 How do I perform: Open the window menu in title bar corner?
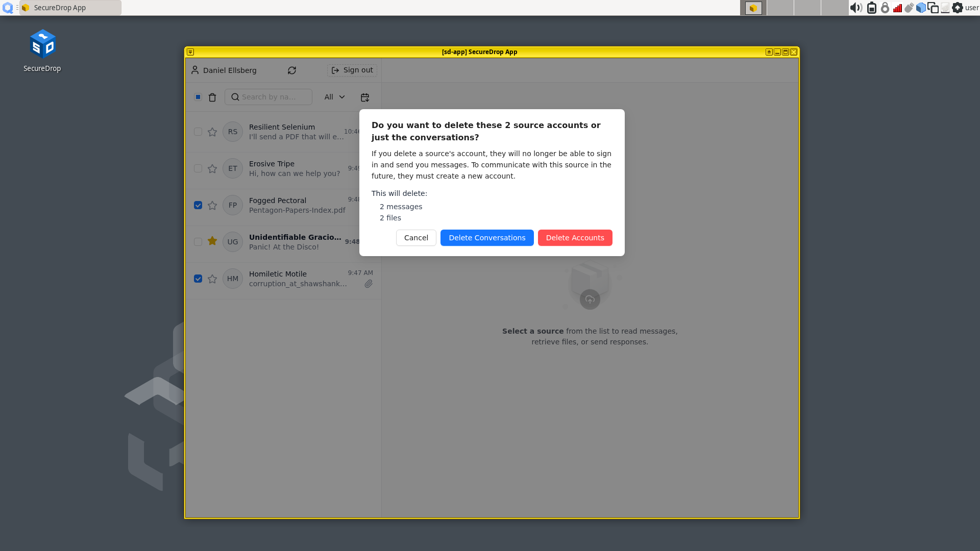(x=190, y=52)
